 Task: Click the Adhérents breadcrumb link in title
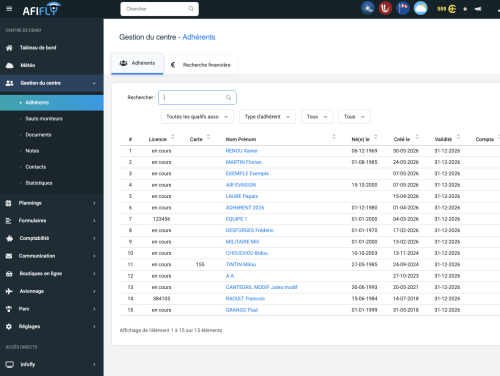(x=199, y=37)
